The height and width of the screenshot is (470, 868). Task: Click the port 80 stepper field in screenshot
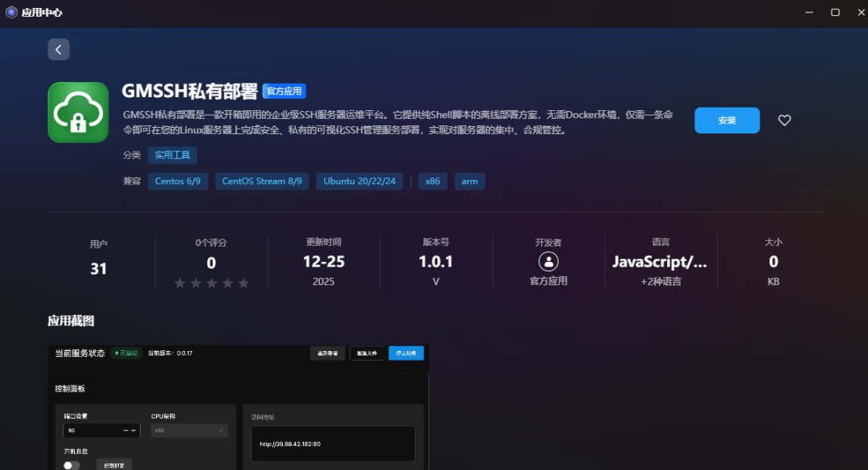coord(101,430)
